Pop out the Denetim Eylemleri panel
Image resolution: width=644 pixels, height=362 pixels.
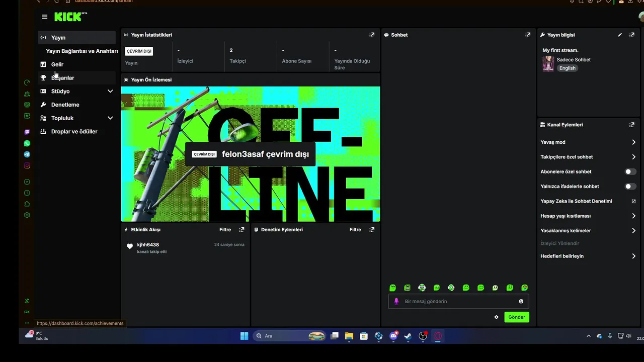(372, 229)
